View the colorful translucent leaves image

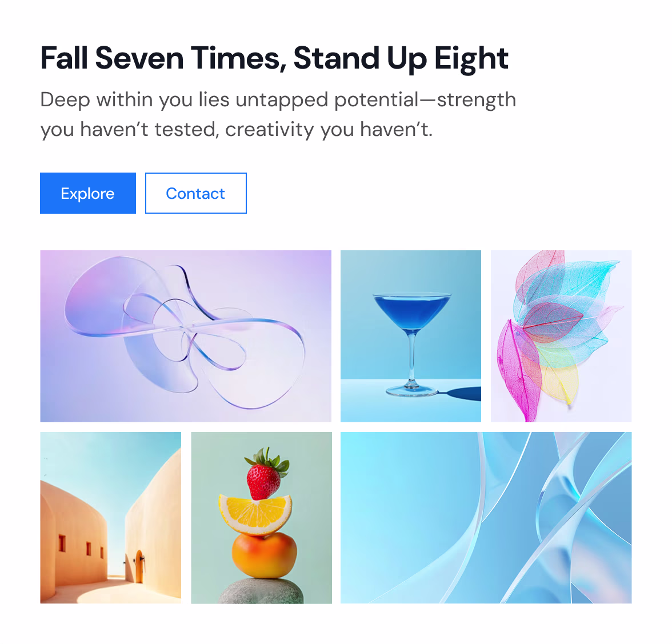561,336
